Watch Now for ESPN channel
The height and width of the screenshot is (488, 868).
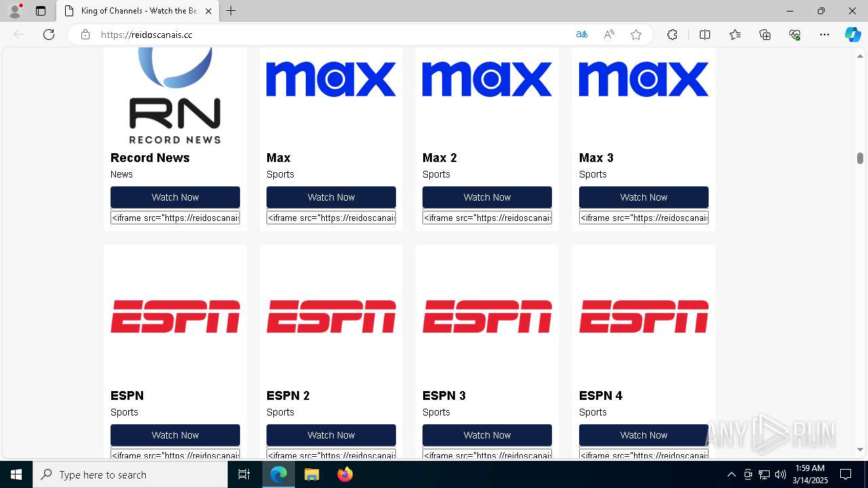[175, 435]
